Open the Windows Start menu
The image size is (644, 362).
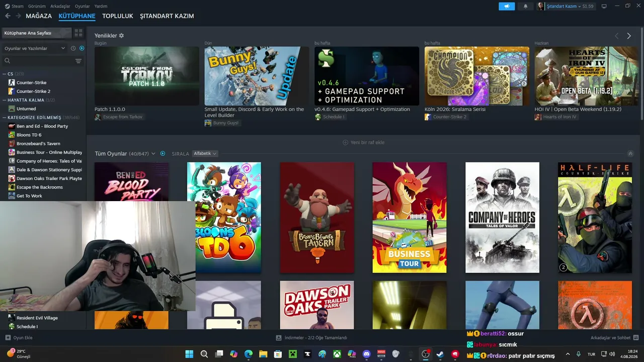coord(189,354)
